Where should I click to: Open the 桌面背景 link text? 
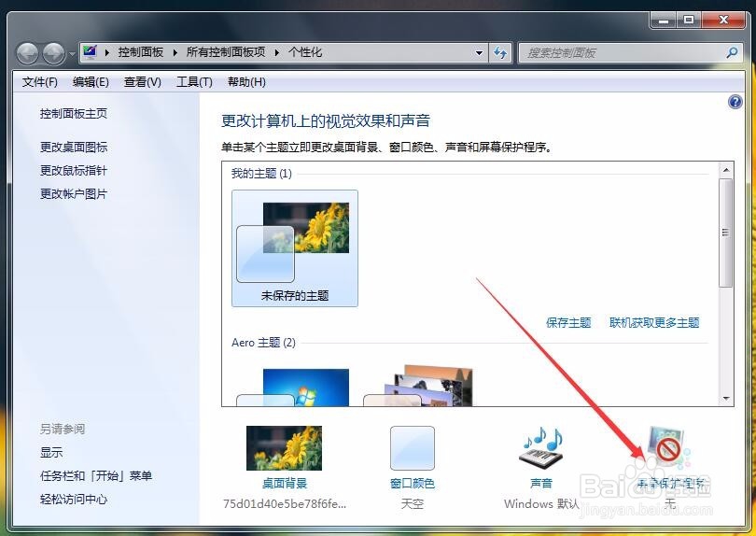point(285,484)
